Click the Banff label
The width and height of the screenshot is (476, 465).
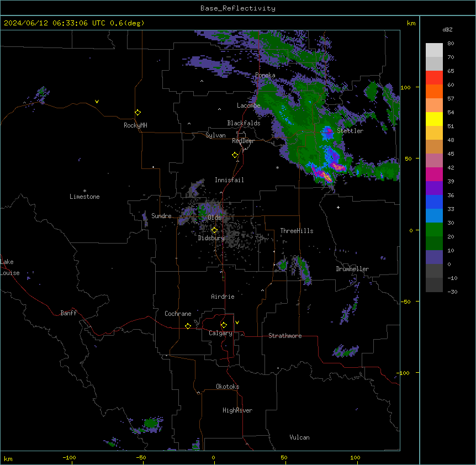tap(68, 313)
